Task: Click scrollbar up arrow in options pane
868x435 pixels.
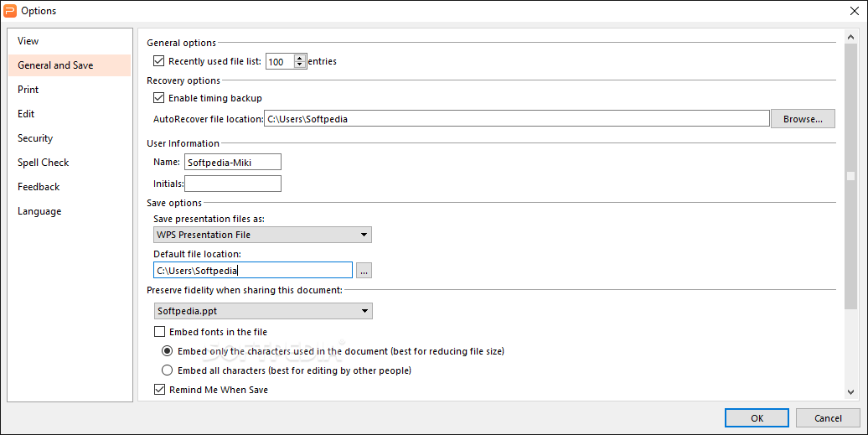Action: pyautogui.click(x=851, y=37)
